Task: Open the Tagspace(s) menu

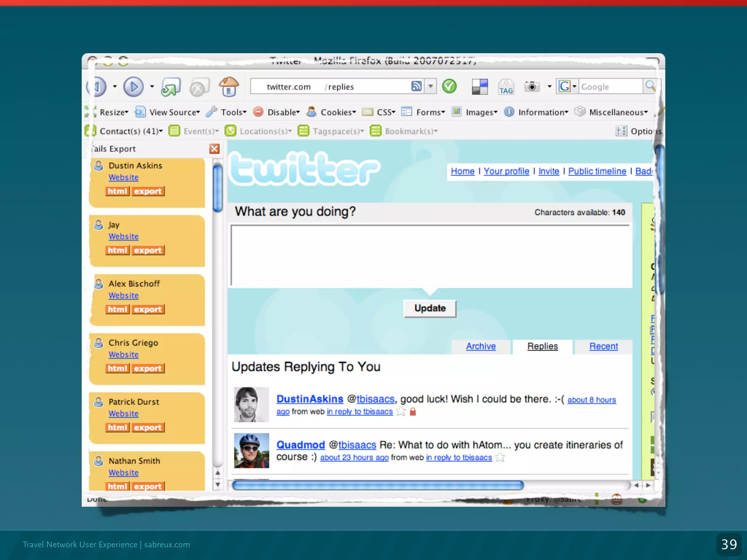Action: click(x=331, y=131)
